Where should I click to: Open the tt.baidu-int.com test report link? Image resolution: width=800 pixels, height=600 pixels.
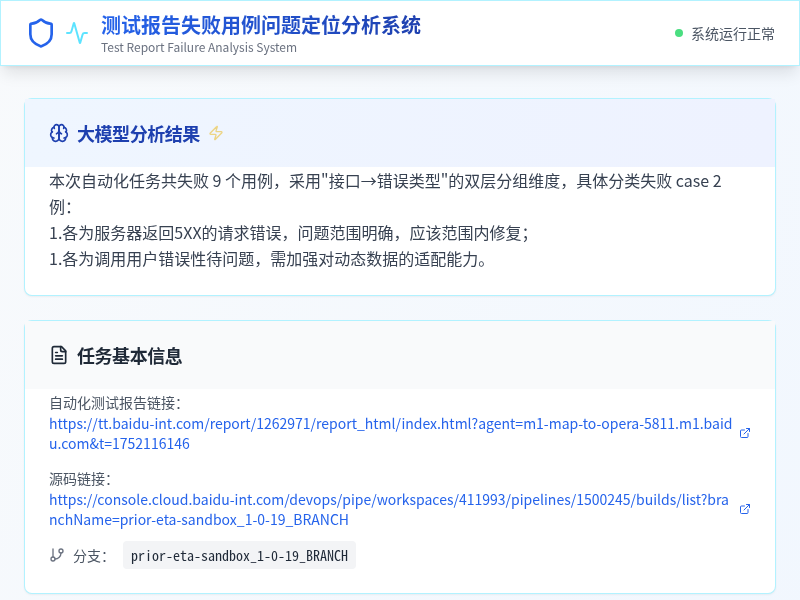(x=390, y=434)
